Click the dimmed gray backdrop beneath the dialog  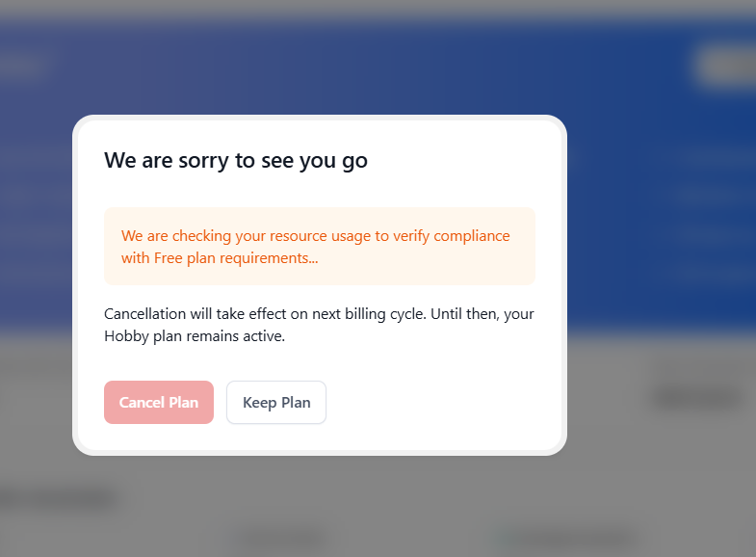point(385,501)
